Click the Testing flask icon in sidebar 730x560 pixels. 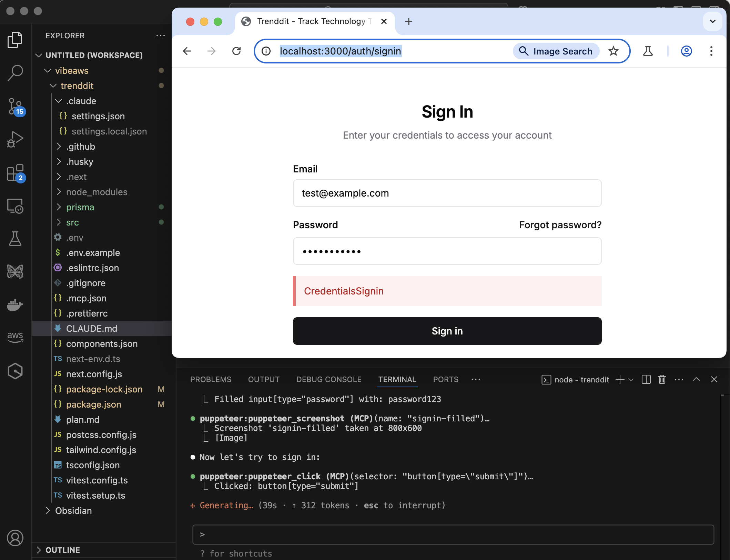pyautogui.click(x=15, y=239)
